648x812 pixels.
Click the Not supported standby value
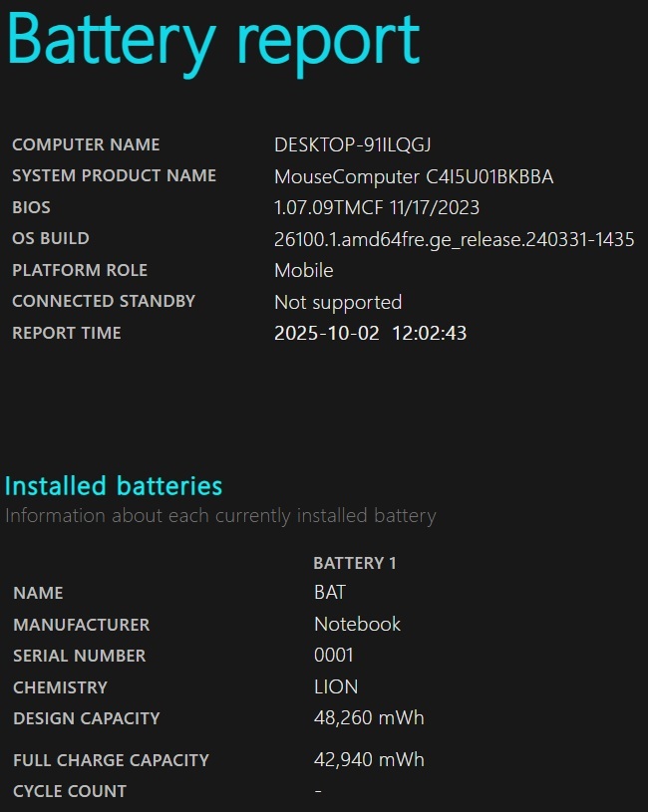pyautogui.click(x=337, y=302)
